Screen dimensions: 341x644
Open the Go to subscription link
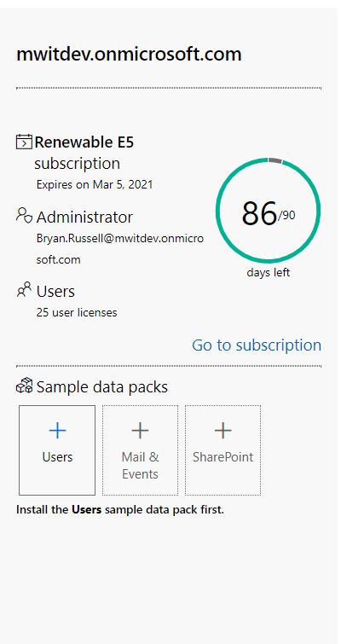(257, 345)
